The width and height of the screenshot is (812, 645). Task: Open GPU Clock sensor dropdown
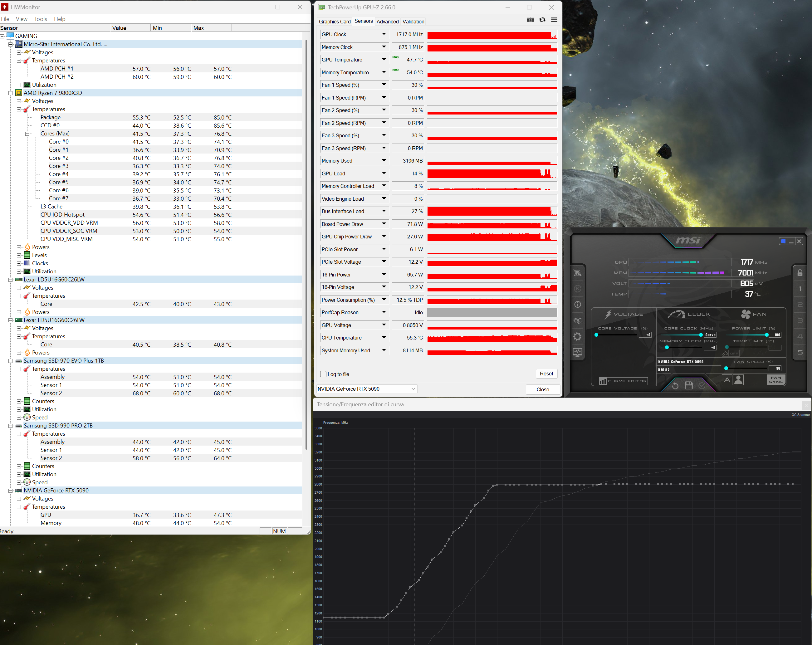pos(384,34)
